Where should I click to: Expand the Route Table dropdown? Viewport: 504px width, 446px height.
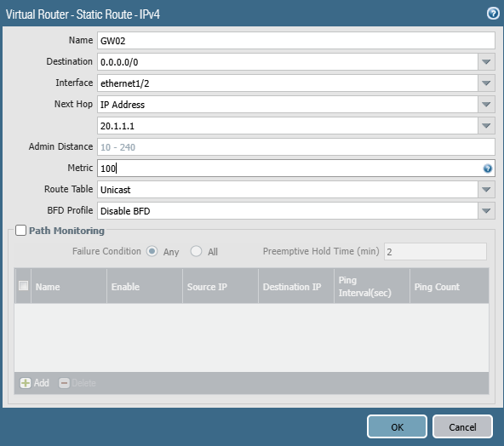pos(486,190)
